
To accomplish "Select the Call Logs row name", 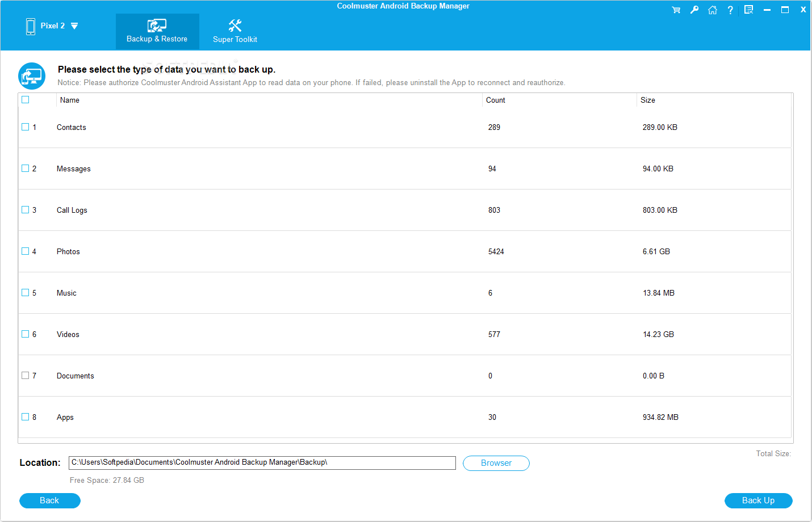I will coord(72,211).
